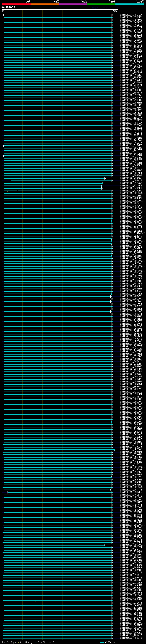Click the purple ~60% identity legend bar

point(73,4)
